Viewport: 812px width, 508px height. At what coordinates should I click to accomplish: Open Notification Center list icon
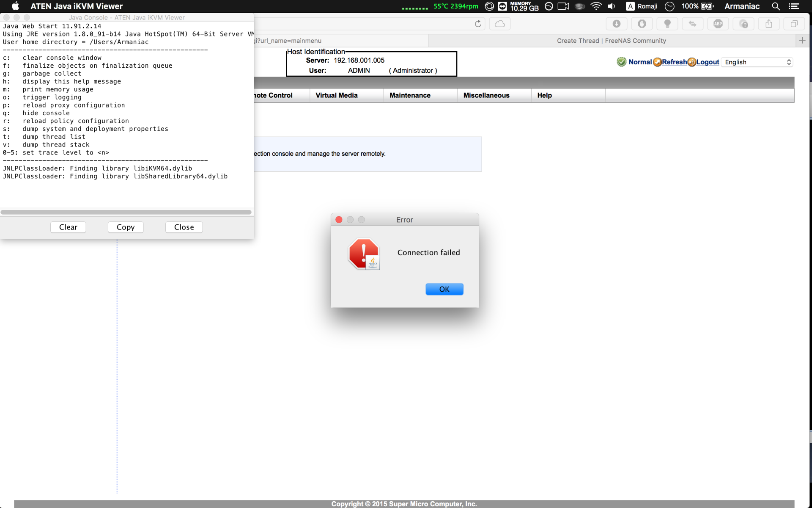(794, 6)
